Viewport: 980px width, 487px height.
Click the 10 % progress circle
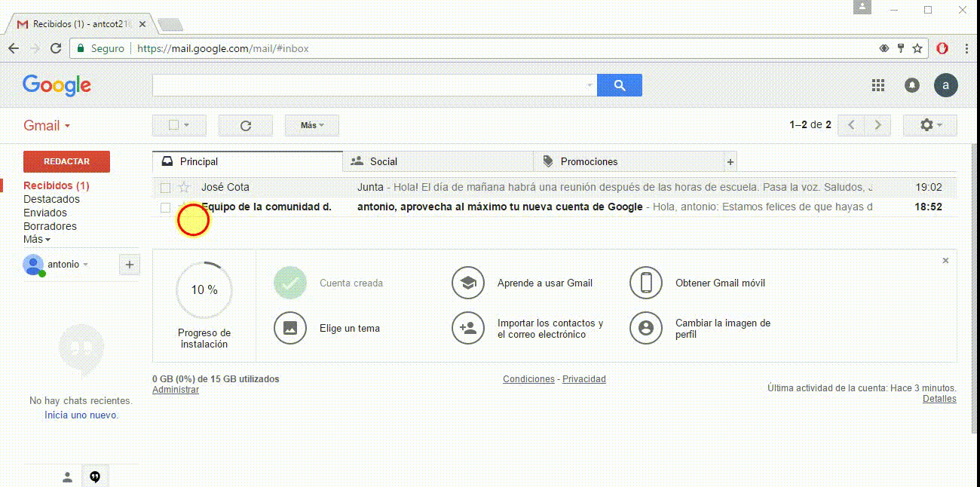pyautogui.click(x=204, y=289)
